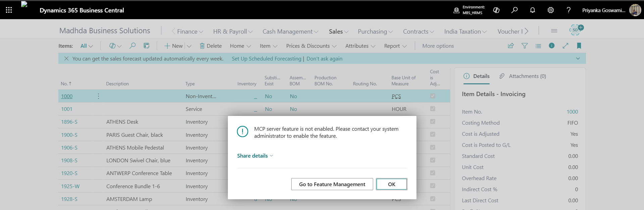
Task: Toggle Cost is Adjusted checkbox for item 1001
Action: click(433, 109)
